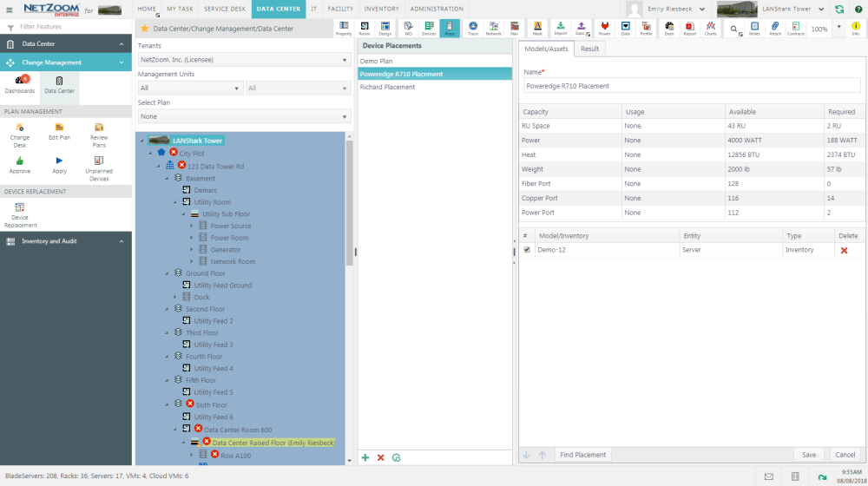
Task: Delete the Demo-12 row
Action: point(845,250)
